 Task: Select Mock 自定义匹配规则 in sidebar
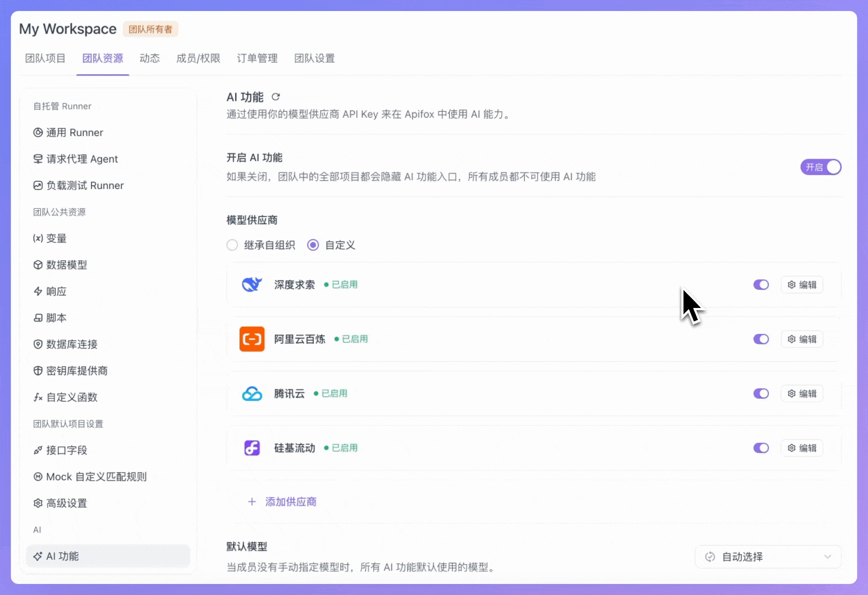[108, 477]
